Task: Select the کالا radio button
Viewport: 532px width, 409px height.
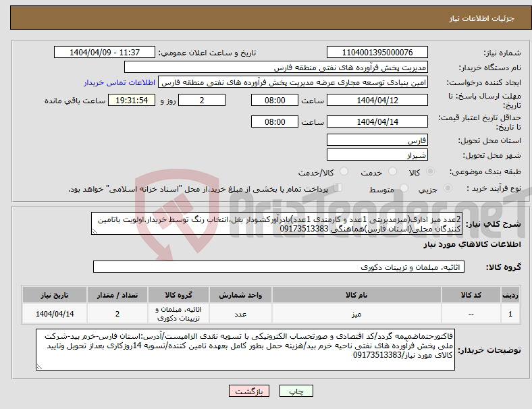Action: 430,171
